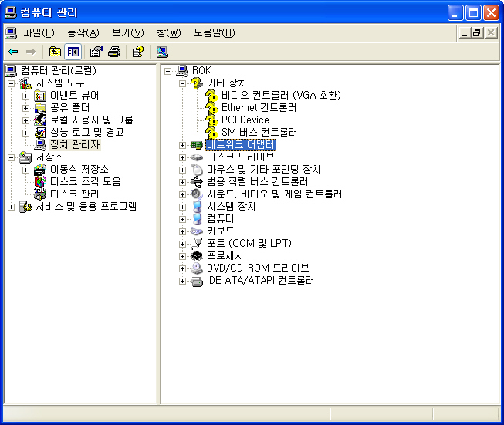The height and width of the screenshot is (425, 504).
Task: Select 로컬 사용자 및 그룹 tree item
Action: click(x=92, y=120)
